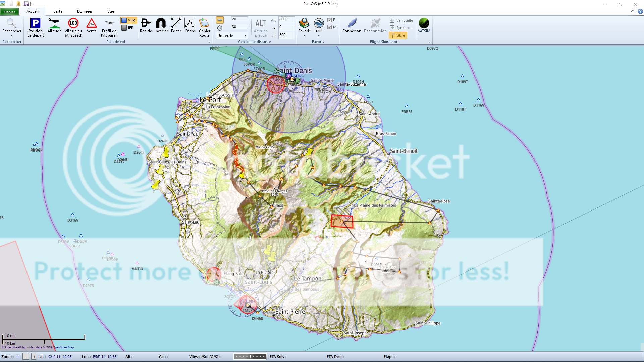644x362 pixels.
Task: Collapse the ribbon with caret icon
Action: point(633,11)
